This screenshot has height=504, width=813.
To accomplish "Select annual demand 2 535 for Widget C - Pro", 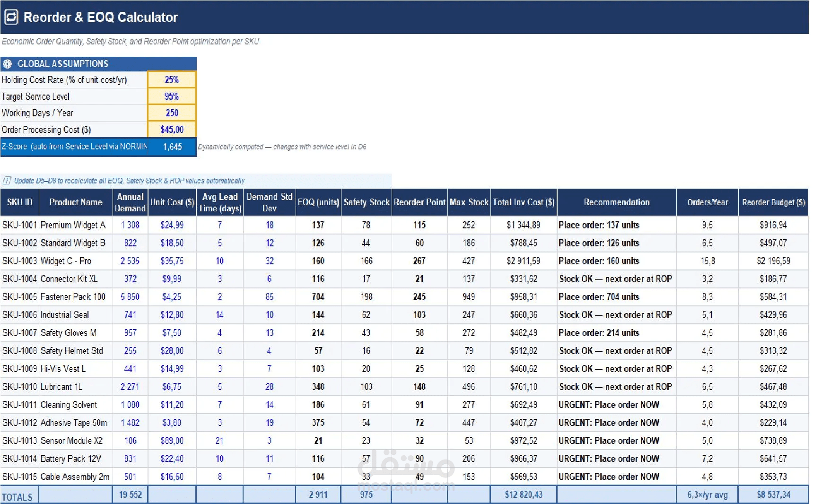I will pos(130,261).
